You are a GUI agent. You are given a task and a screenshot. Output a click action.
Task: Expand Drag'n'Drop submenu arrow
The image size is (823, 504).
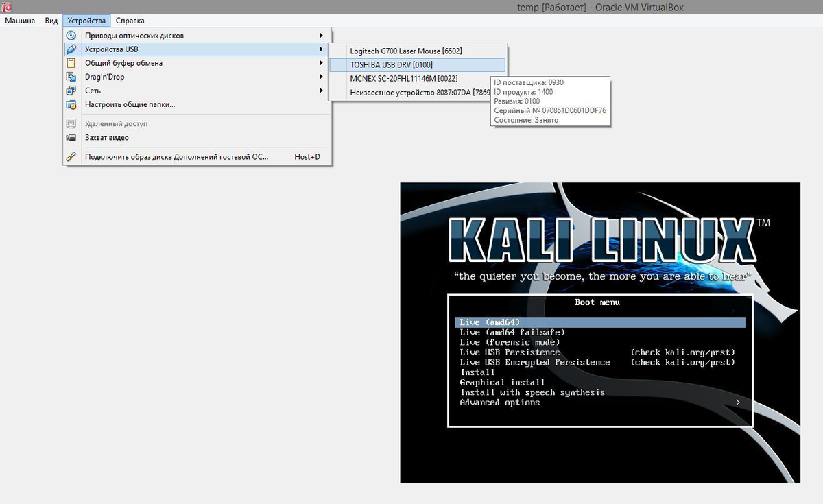321,77
